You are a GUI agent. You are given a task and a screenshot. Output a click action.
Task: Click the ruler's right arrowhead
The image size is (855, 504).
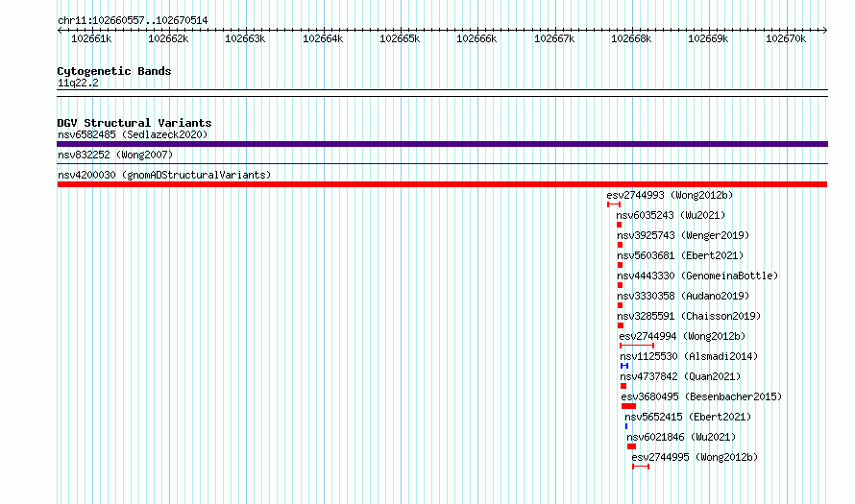(x=825, y=30)
